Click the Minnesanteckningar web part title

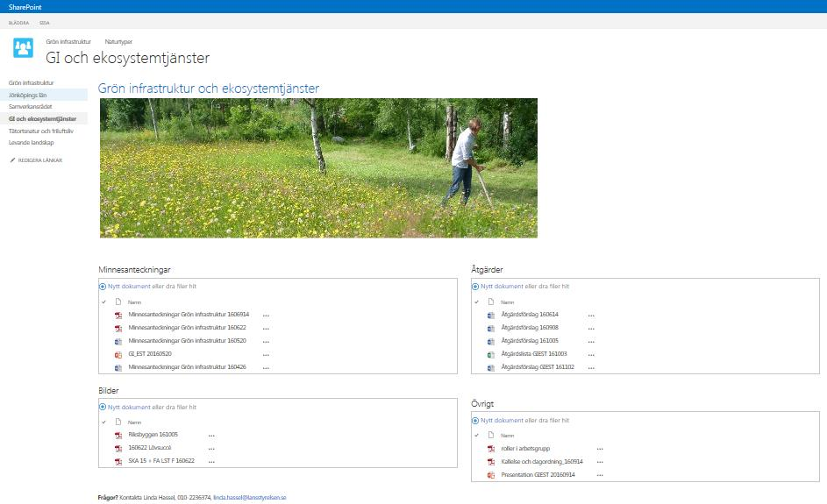click(x=134, y=269)
